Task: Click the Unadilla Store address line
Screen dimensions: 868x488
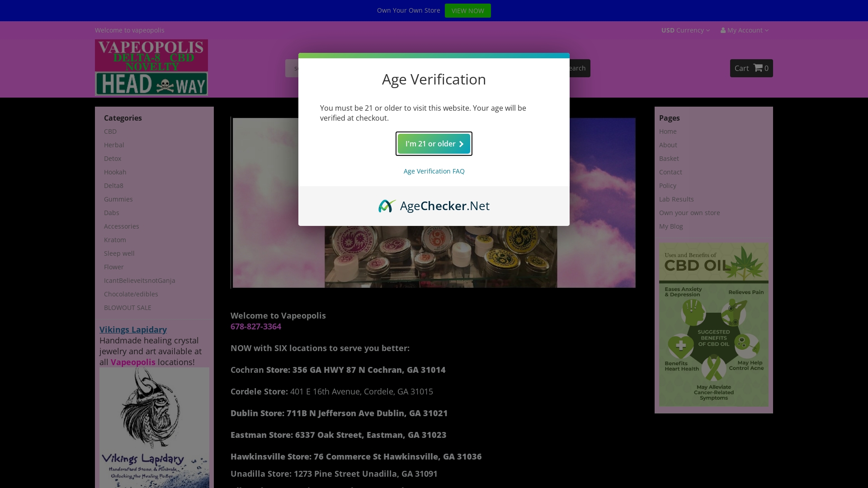Action: pyautogui.click(x=334, y=474)
